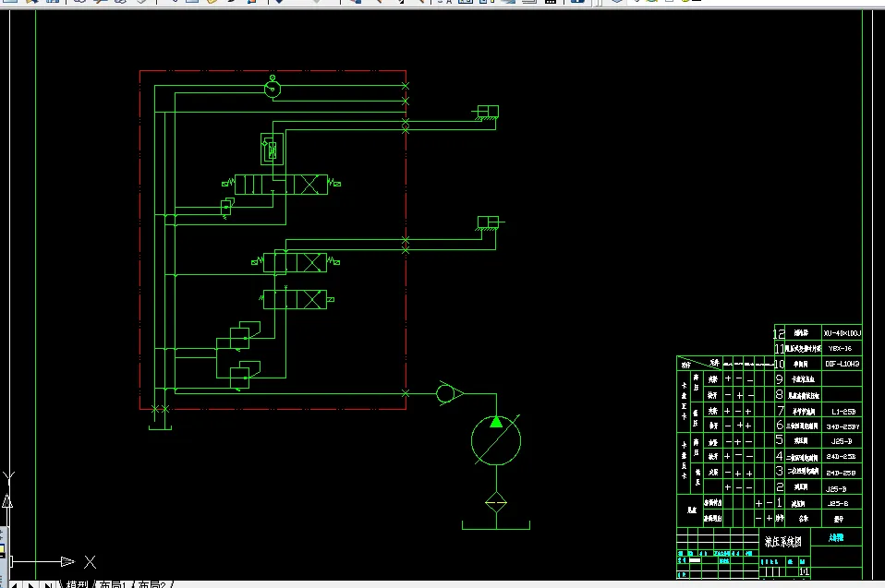Select the lower hydraulic cylinder symbol

(489, 222)
